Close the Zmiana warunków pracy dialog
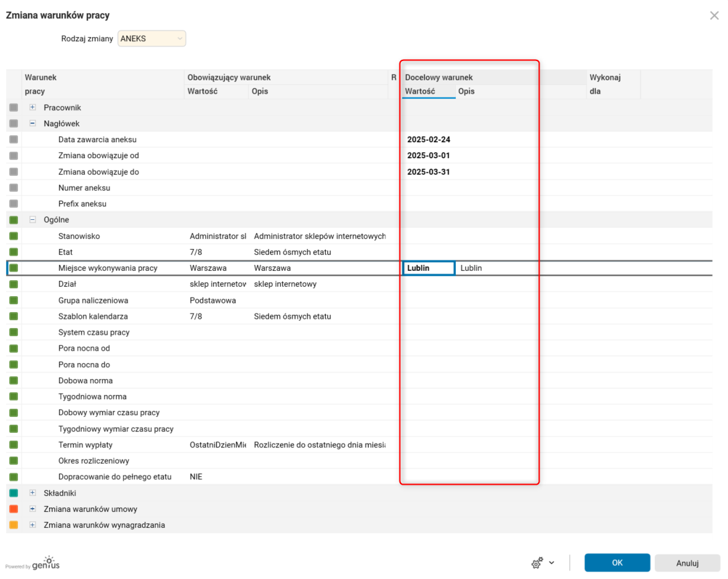Viewport: 728px width, 579px height. point(714,15)
